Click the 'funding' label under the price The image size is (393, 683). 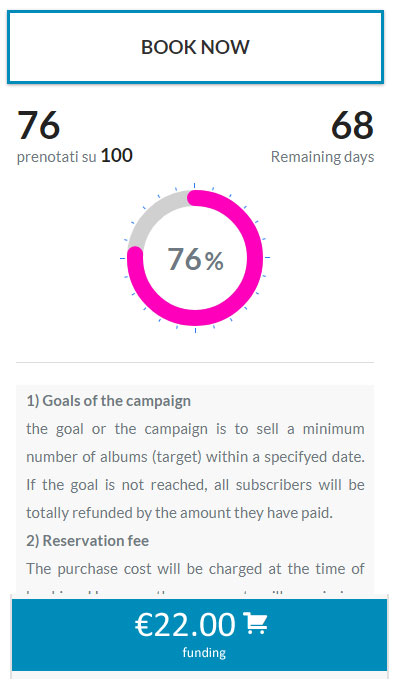tap(204, 653)
